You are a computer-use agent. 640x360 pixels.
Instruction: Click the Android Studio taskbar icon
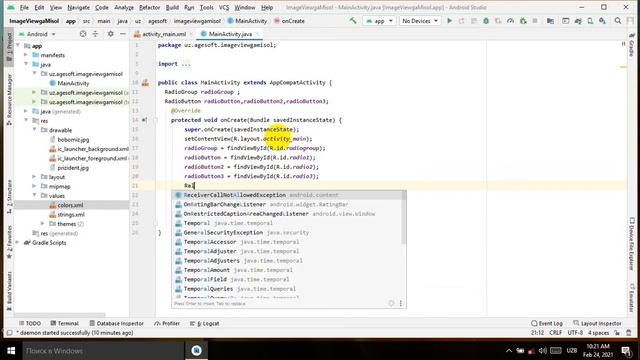(196, 351)
